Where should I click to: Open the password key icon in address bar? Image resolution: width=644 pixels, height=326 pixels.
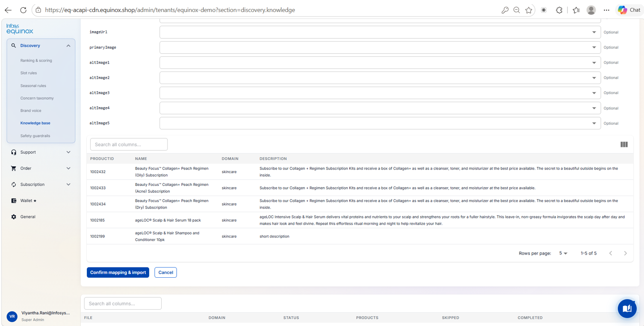[505, 10]
